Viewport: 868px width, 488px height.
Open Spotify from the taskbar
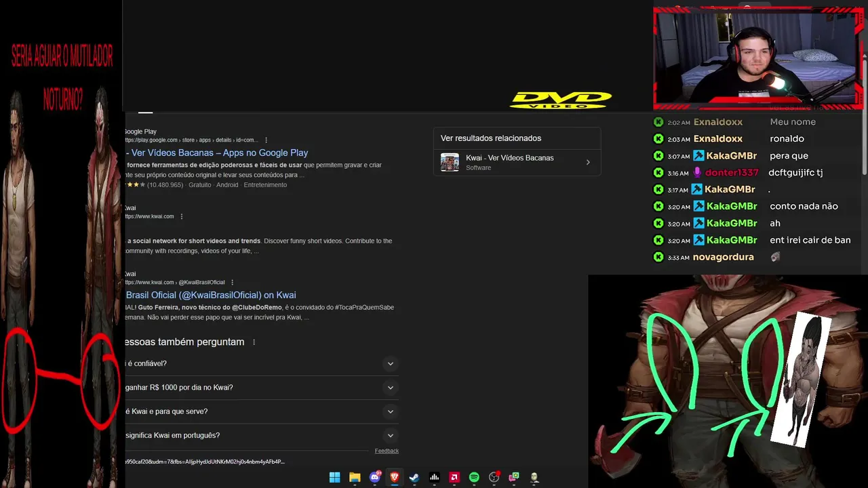(x=474, y=477)
